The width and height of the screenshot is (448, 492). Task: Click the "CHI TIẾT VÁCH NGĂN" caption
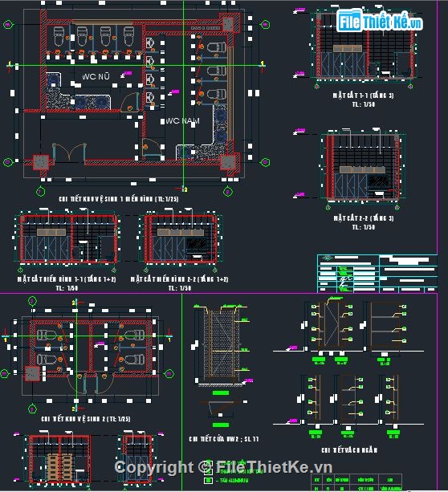click(x=349, y=450)
